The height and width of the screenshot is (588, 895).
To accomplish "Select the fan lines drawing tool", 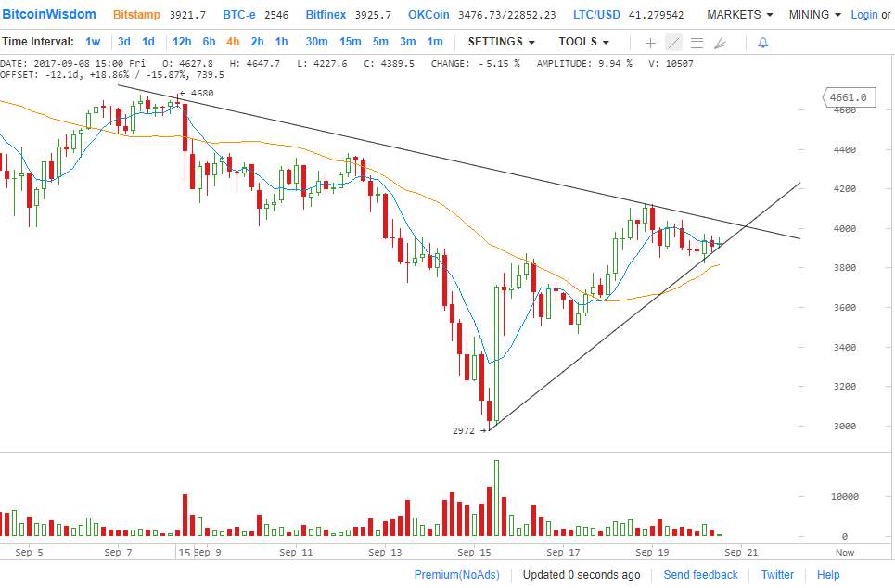I will click(720, 43).
